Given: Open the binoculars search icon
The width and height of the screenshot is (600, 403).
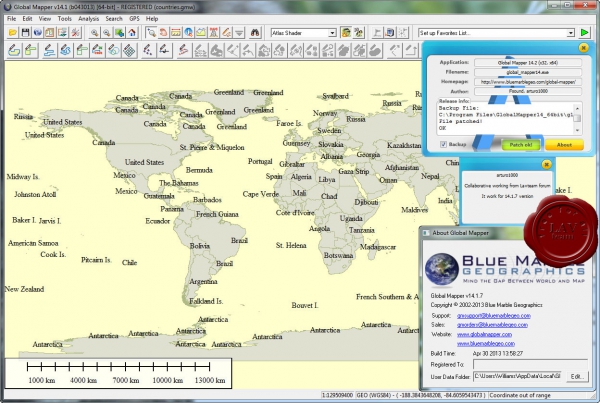Looking at the screenshot, I should 255,33.
